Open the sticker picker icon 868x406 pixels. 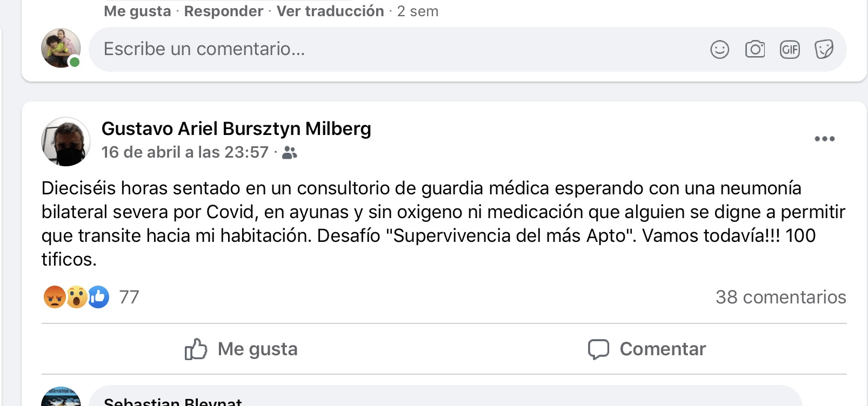[824, 50]
